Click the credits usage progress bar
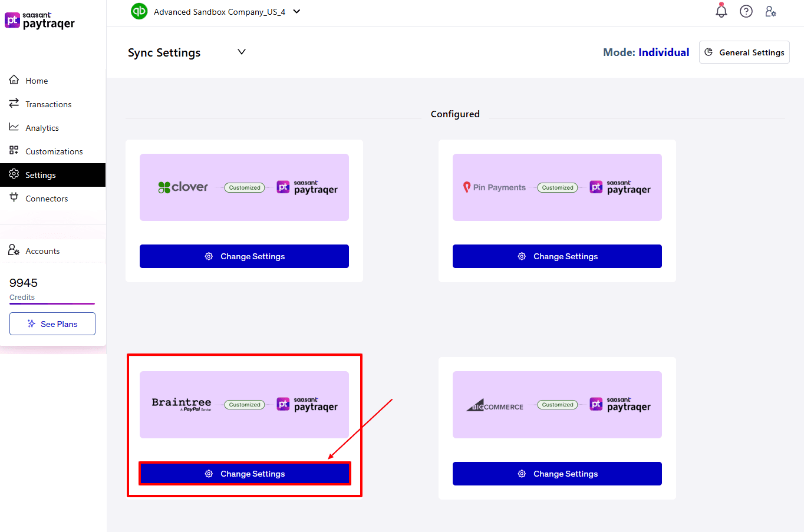The width and height of the screenshot is (804, 532). (52, 304)
